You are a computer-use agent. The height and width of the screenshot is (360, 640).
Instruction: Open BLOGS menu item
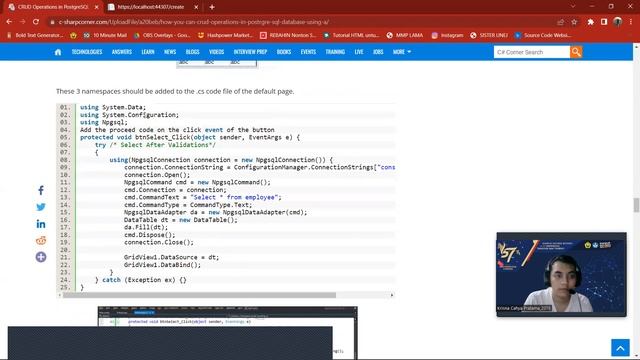[192, 52]
